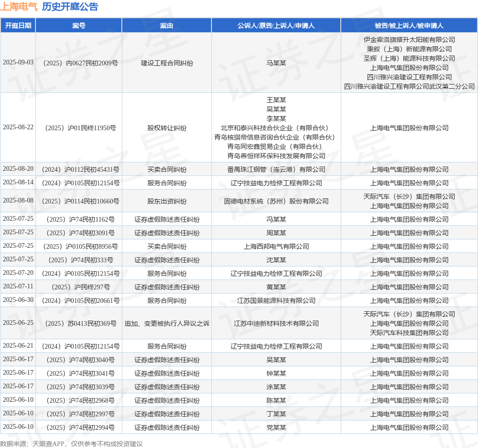This screenshot has width=478, height=448.
Task: Click plaintiff 江苏国景能源科技有限公司
Action: (276, 301)
